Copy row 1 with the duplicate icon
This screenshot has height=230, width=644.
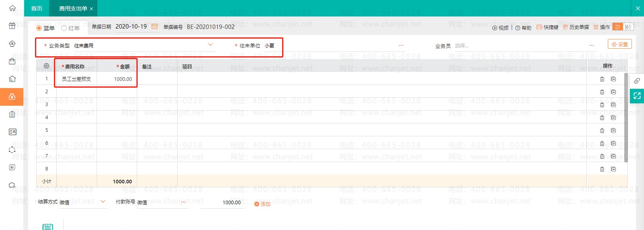click(x=613, y=79)
